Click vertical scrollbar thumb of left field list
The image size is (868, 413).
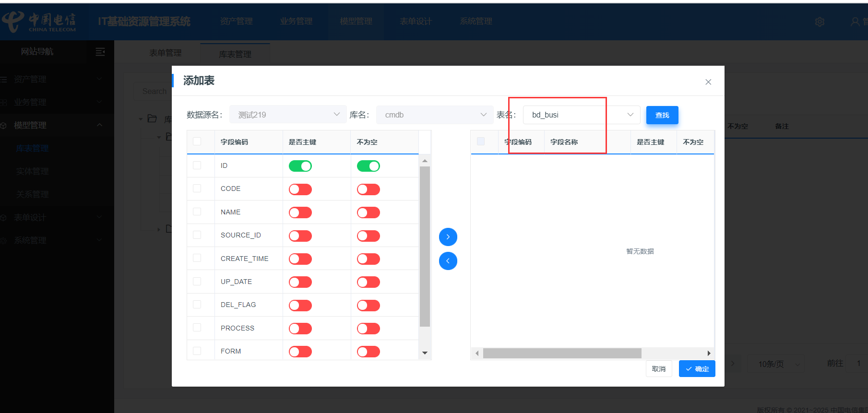coord(425,247)
